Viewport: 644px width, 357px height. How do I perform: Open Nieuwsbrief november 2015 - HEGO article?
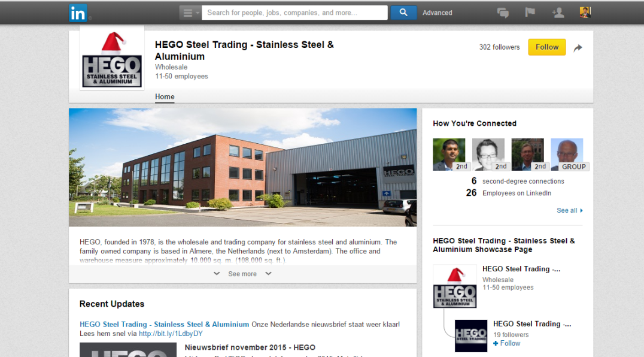point(250,347)
